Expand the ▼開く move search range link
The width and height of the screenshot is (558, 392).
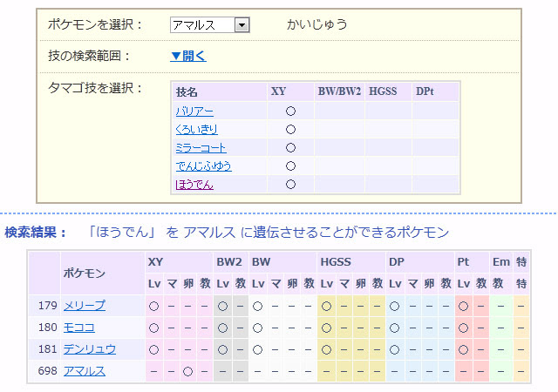tap(188, 56)
